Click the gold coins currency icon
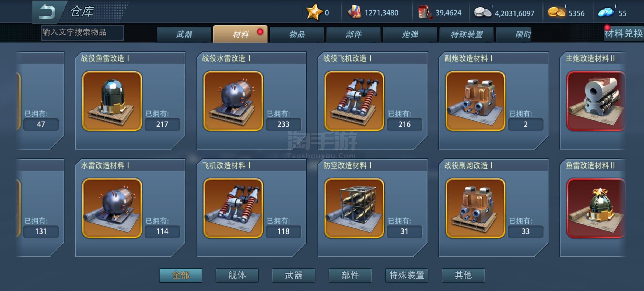Screen dimensions: 644x291 coord(556,13)
